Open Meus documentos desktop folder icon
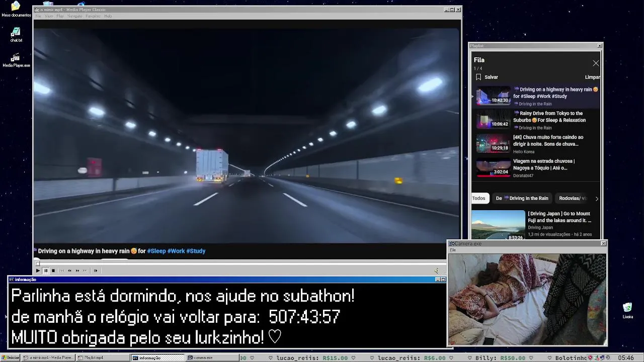The image size is (644, 362). coord(16,9)
